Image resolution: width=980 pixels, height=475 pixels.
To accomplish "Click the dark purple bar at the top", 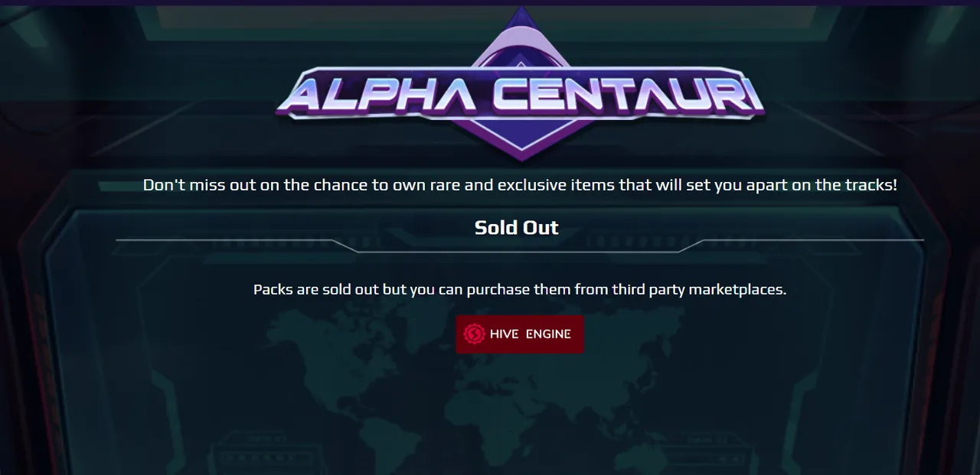I will click(x=490, y=2).
